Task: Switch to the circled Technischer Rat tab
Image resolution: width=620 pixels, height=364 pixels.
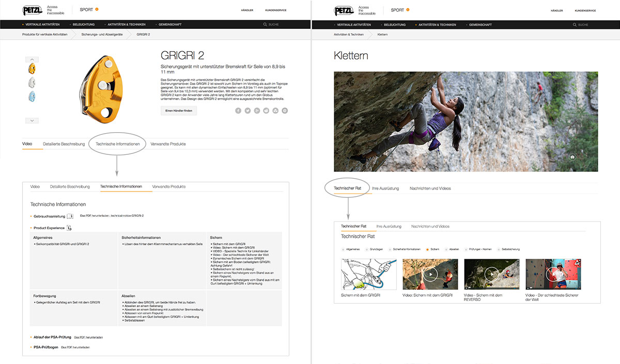Action: point(348,188)
